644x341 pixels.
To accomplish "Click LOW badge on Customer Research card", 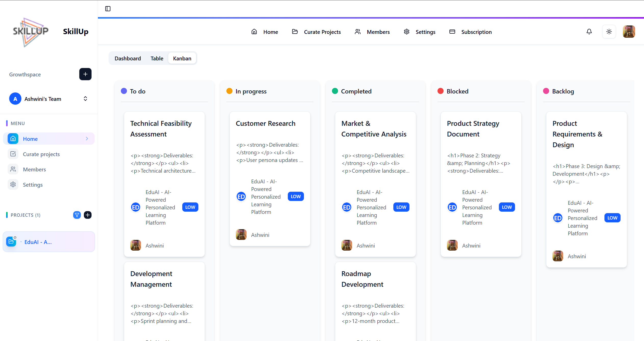I will [296, 196].
